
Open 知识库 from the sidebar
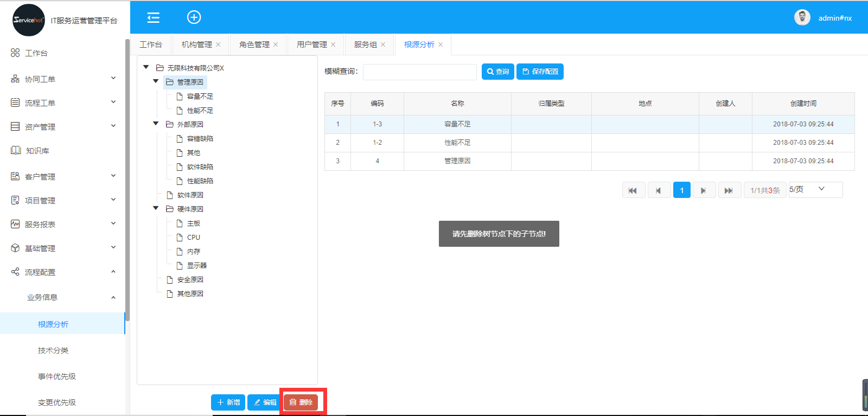pos(37,151)
